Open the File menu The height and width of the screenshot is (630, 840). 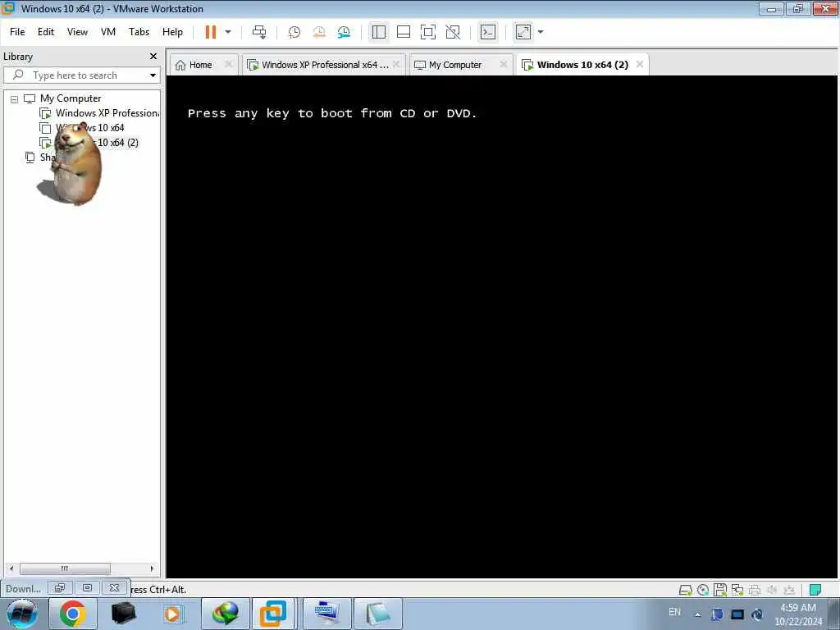click(x=17, y=32)
